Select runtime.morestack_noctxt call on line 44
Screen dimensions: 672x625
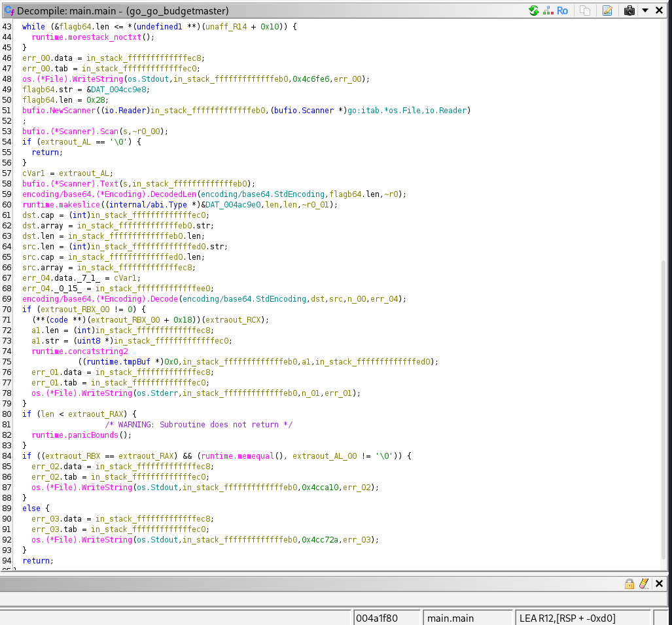[86, 37]
